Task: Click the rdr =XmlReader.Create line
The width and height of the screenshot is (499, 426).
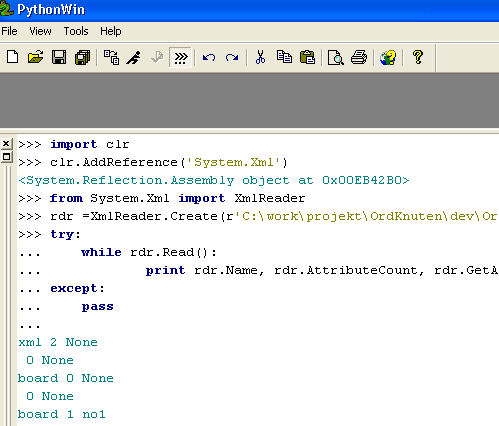Action: click(258, 216)
